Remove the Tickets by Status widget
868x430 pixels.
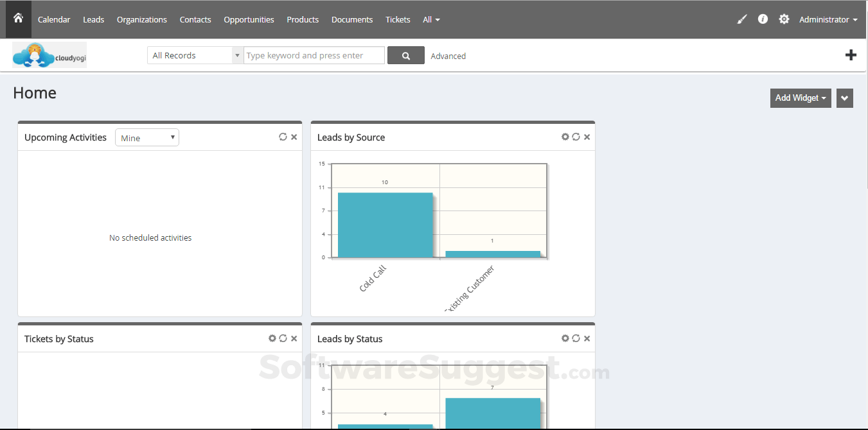coord(294,338)
